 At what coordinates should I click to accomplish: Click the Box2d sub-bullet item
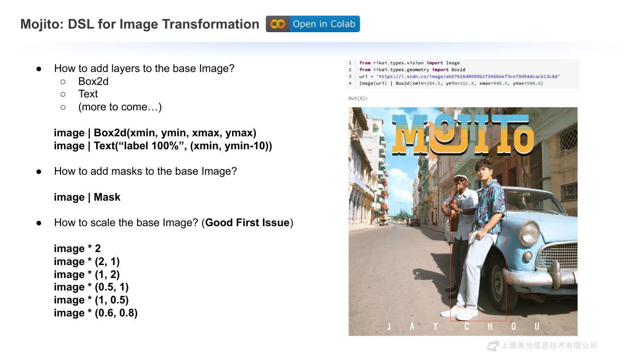(93, 81)
